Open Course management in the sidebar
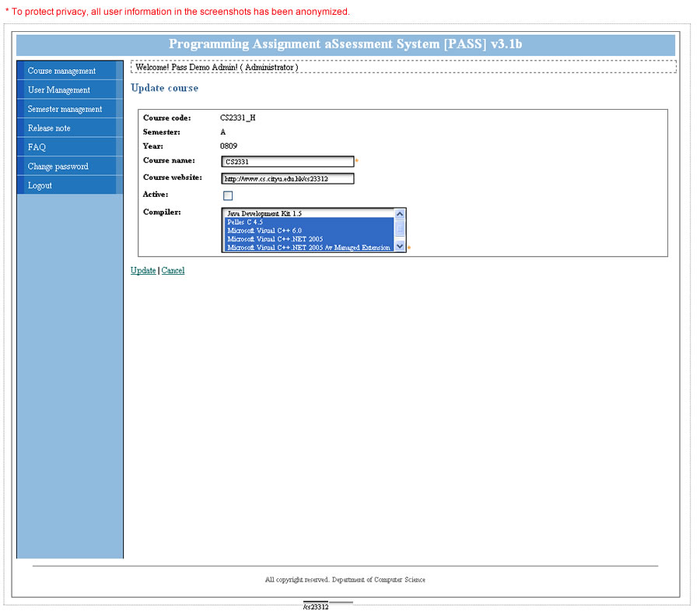The height and width of the screenshot is (611, 700). pyautogui.click(x=62, y=71)
